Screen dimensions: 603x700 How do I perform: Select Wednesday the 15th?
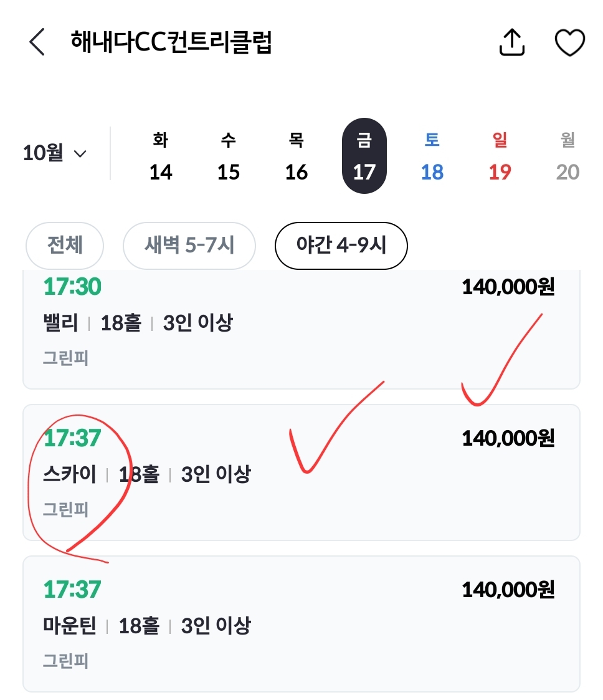(x=229, y=156)
